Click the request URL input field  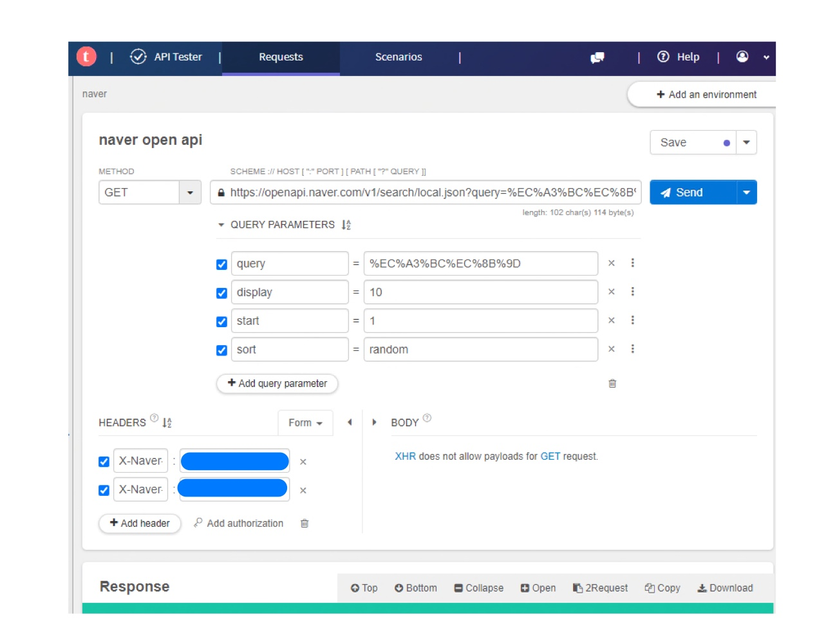[426, 193]
